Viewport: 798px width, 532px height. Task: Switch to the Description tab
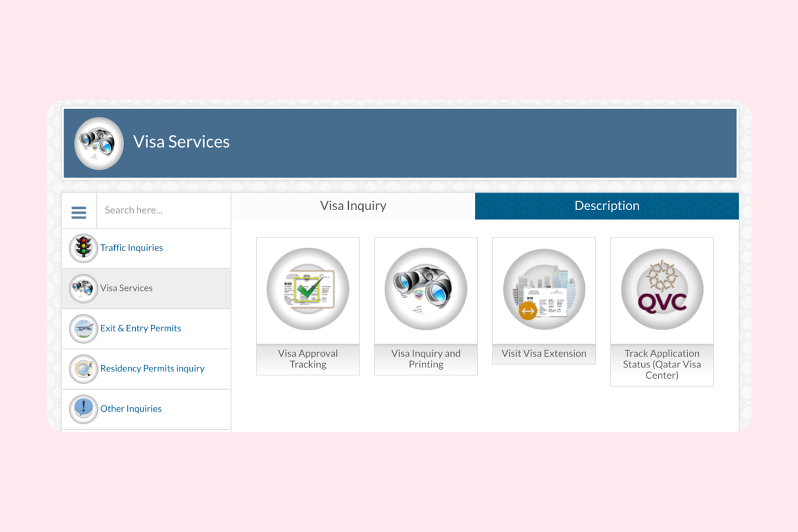[607, 206]
